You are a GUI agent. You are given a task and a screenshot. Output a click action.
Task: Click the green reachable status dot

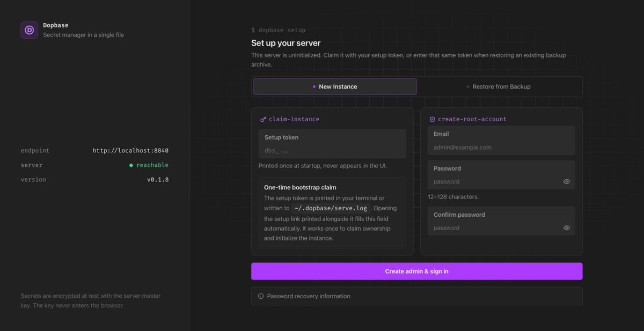(x=131, y=165)
